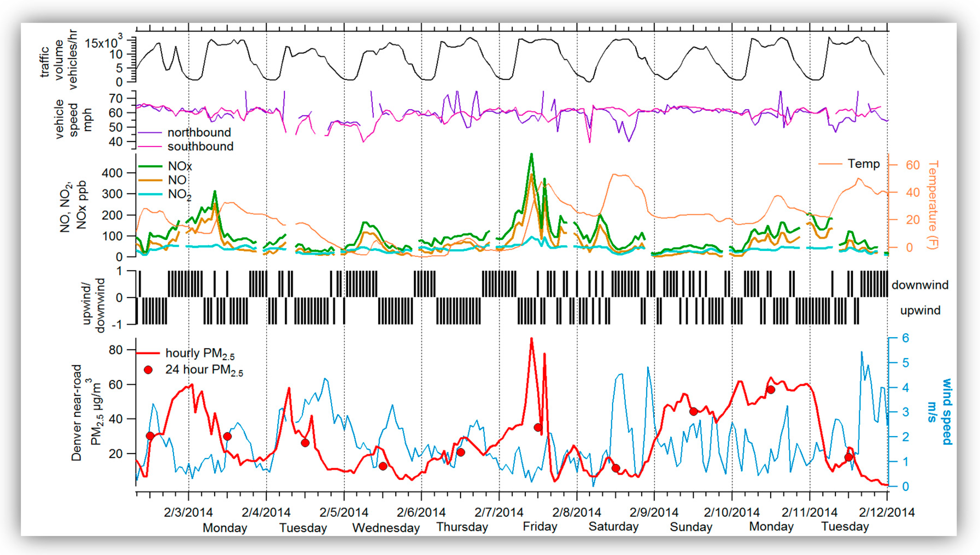Click the upwind label on the right
The height and width of the screenshot is (555, 980).
pyautogui.click(x=920, y=310)
